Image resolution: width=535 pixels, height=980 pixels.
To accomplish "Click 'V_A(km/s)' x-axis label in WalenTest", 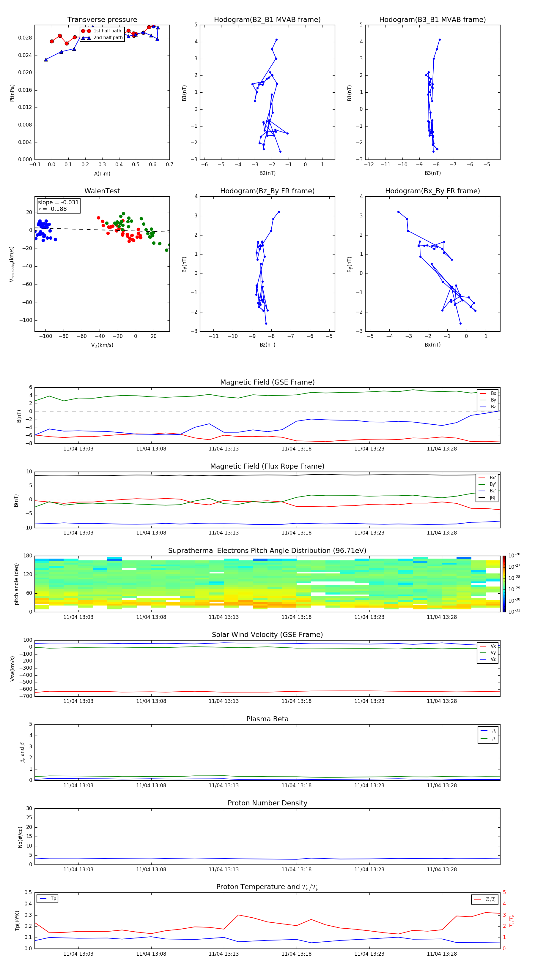I will 102,345.
